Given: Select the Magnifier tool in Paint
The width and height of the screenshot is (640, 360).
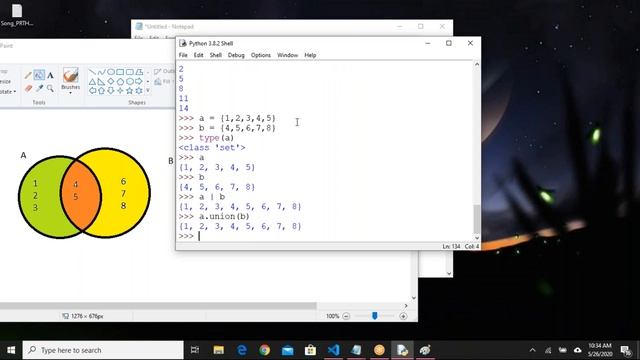Looking at the screenshot, I should tap(50, 88).
